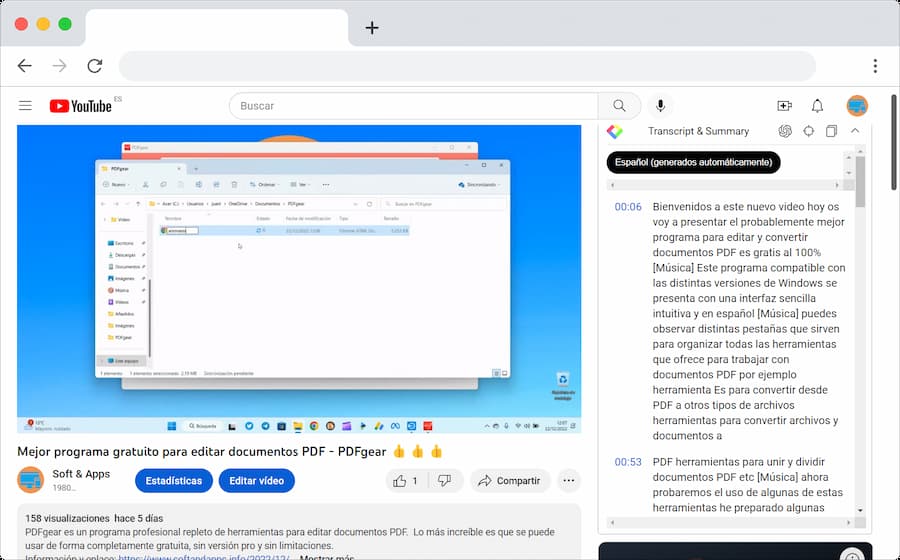Open the notifications bell
Image resolution: width=900 pixels, height=560 pixels.
coord(817,106)
